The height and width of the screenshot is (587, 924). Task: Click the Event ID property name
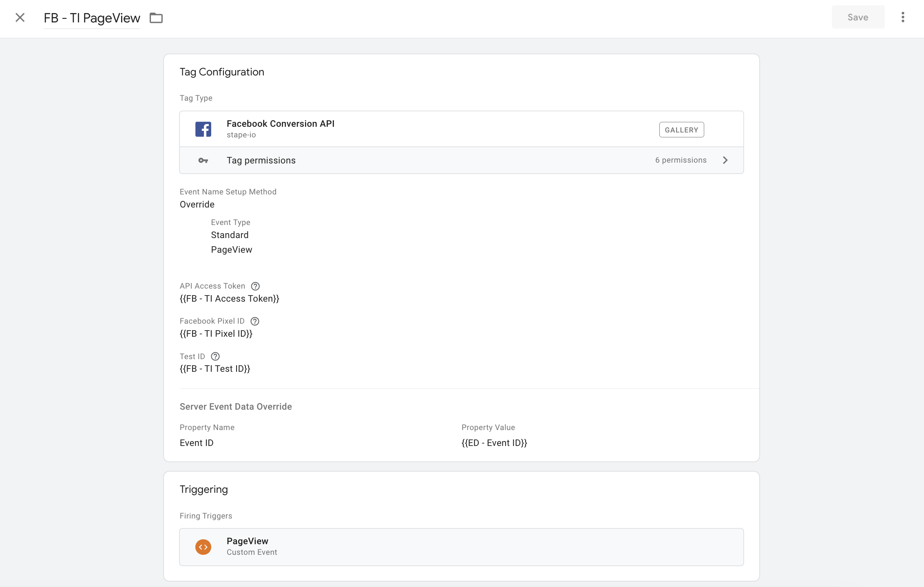(197, 443)
